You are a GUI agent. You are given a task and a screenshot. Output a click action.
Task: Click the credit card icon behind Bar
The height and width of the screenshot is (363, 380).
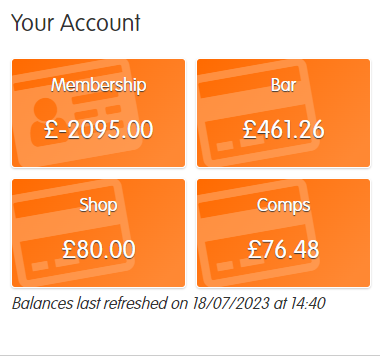(257, 113)
